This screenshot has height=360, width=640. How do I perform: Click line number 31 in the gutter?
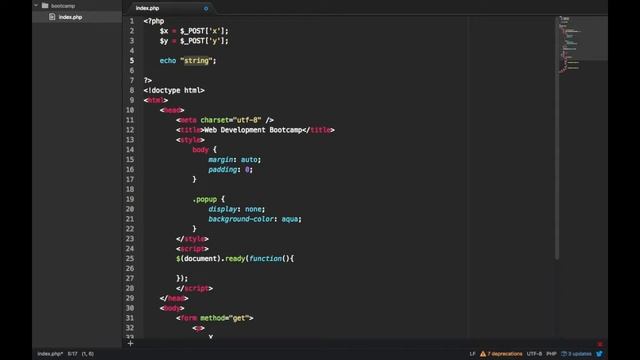point(129,318)
